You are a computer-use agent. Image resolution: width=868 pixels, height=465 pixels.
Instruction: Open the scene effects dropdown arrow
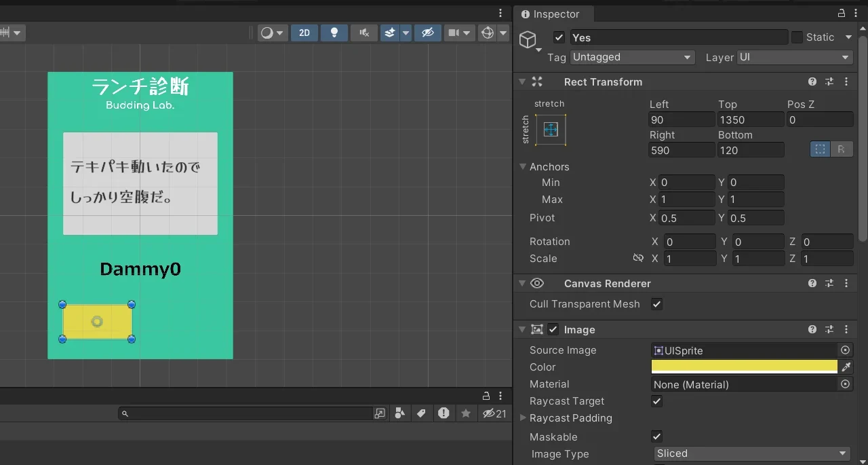pos(406,33)
